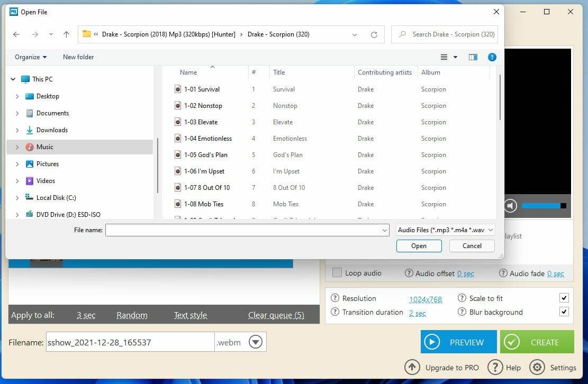This screenshot has height=384, width=588.
Task: Expand the Music item in the sidebar
Action: point(17,147)
